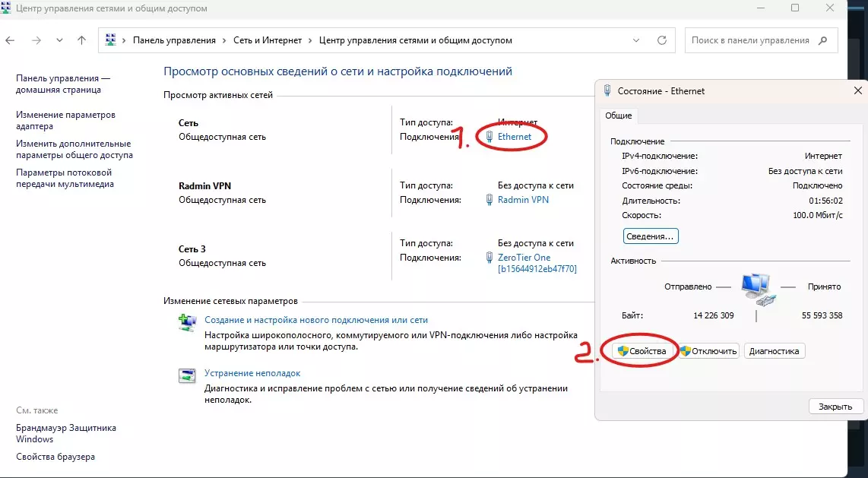Click the duration value '01:56:02'

click(825, 201)
